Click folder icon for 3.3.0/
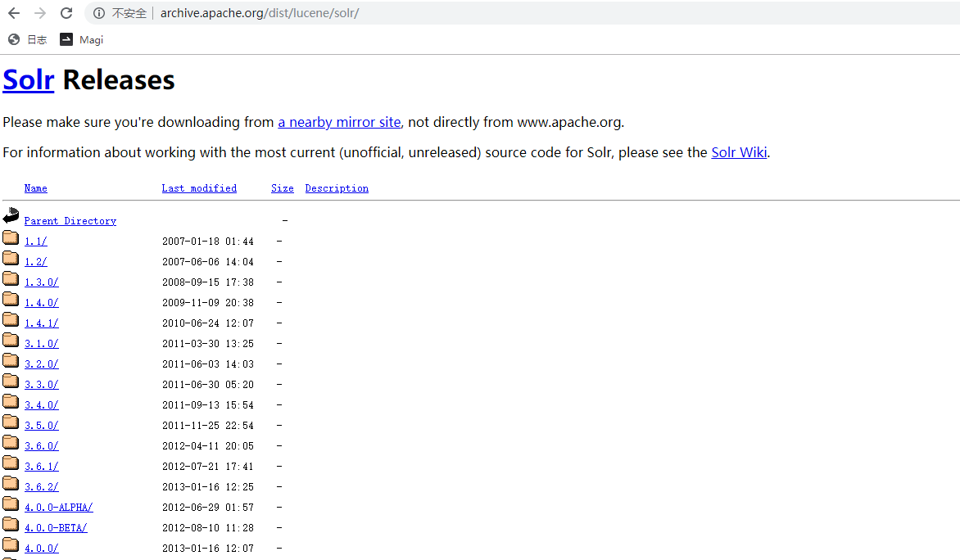960x560 pixels. click(11, 381)
